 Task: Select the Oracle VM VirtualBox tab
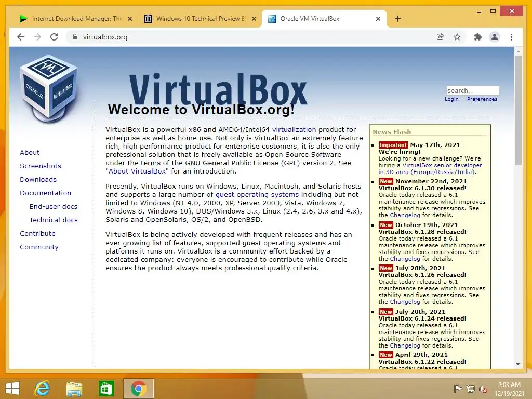(324, 19)
